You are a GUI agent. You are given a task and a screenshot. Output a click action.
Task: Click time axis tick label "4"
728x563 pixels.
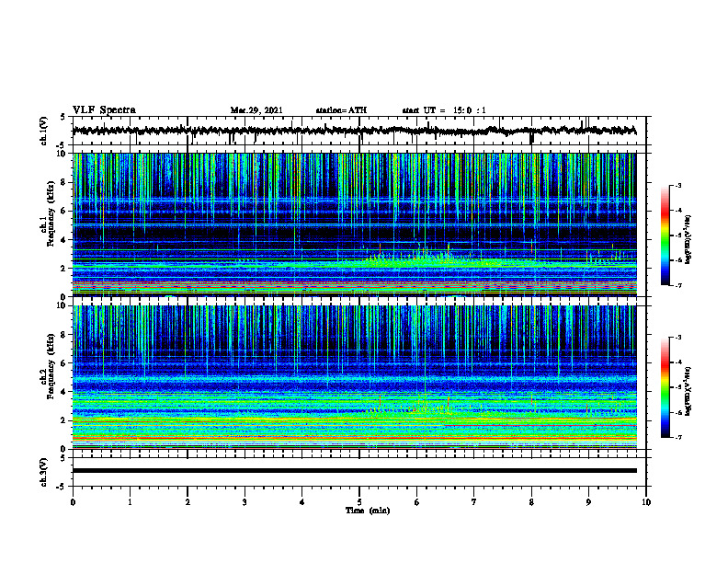coord(302,502)
